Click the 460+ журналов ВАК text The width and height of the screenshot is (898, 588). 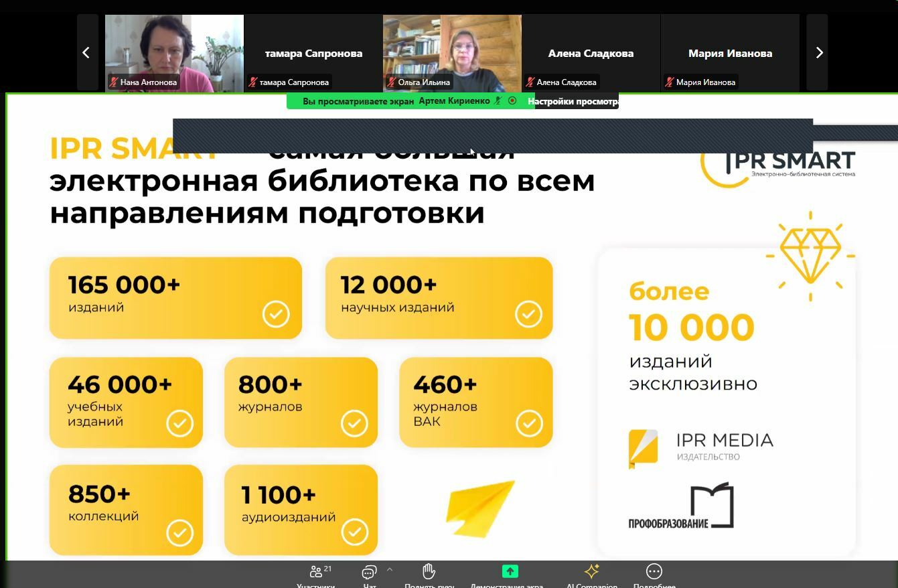(445, 400)
